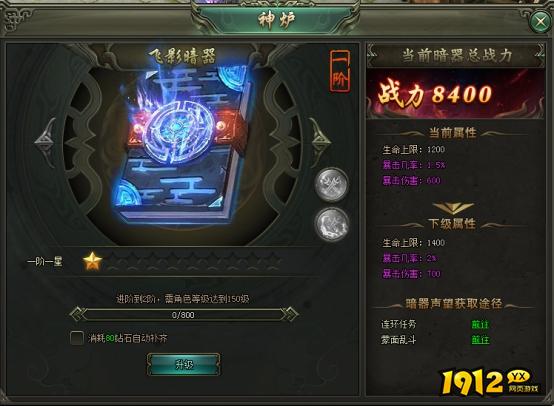Click the downward gold chevron between attributes

click(453, 208)
